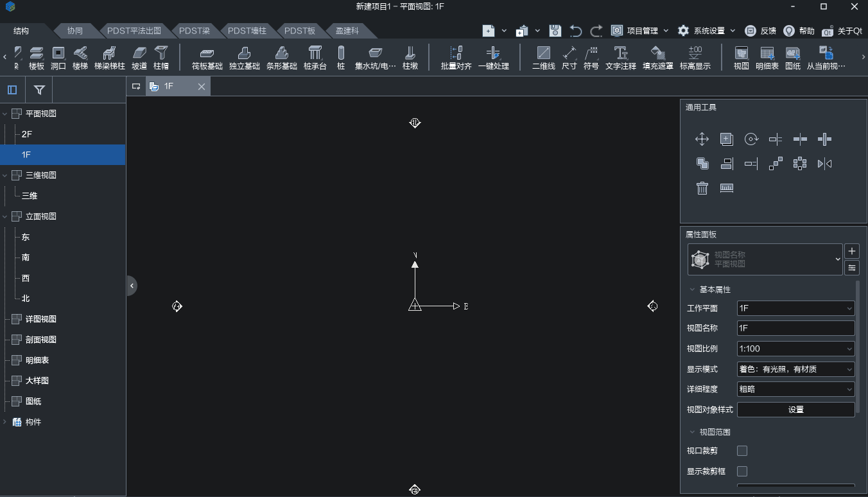Select the 尺寸 dimension tool
The image size is (868, 497).
(569, 57)
